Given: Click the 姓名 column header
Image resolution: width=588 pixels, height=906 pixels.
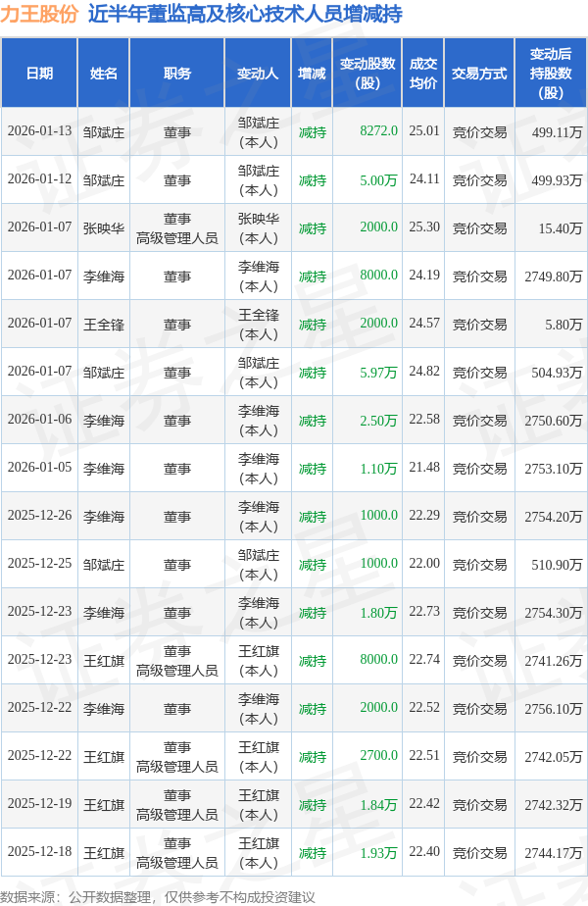Looking at the screenshot, I should pyautogui.click(x=103, y=74).
